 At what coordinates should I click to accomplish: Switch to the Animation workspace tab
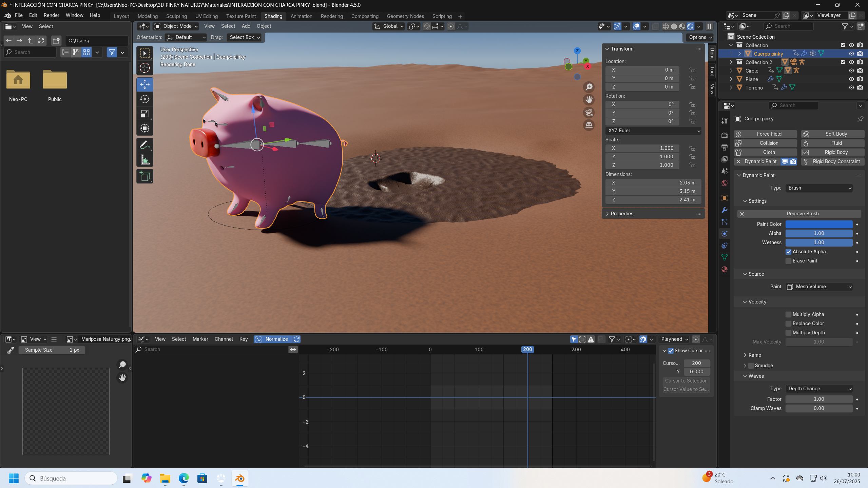point(301,16)
